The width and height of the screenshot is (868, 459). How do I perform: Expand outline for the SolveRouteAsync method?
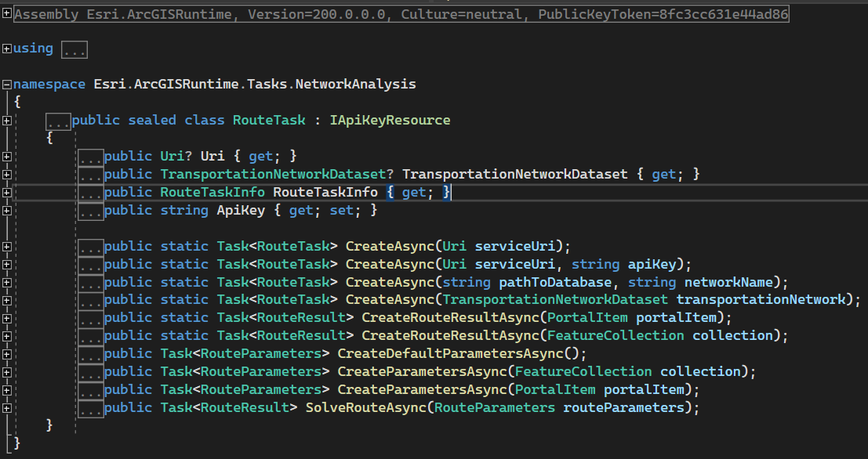click(x=6, y=408)
